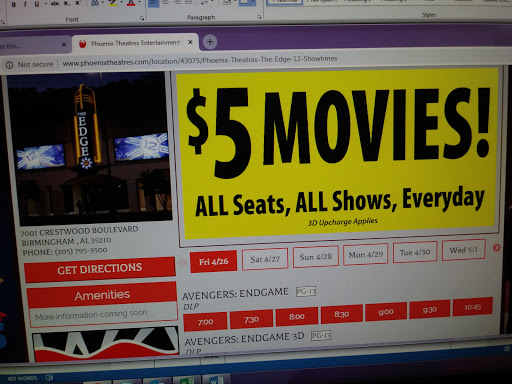Apply subscript formatting in Word
512x384 pixels.
66,3
